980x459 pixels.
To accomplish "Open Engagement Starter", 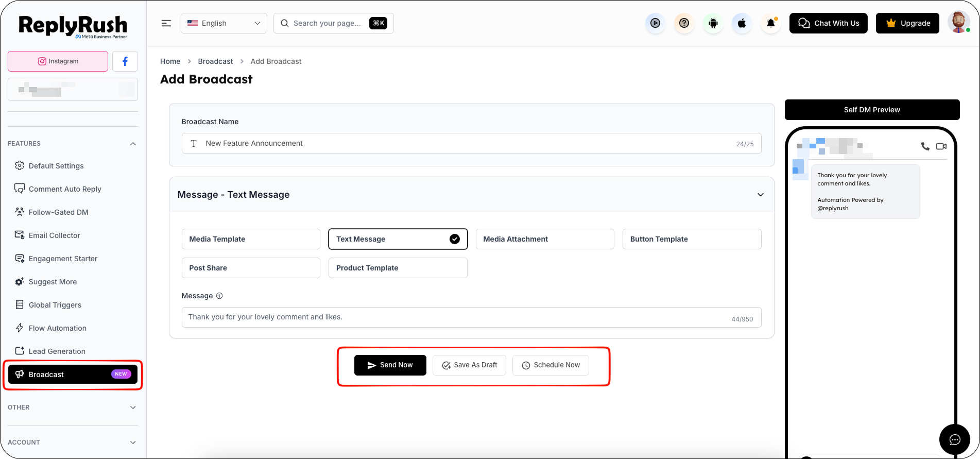I will click(73, 259).
